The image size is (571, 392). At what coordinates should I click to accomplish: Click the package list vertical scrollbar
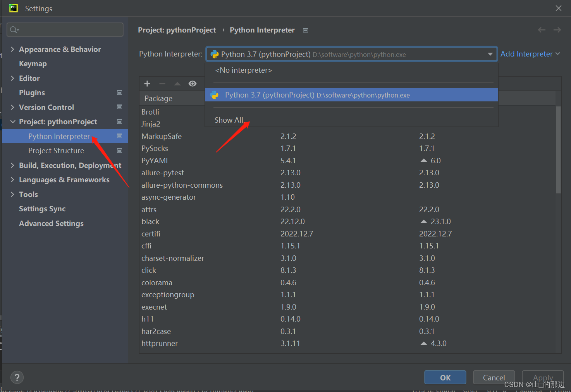[558, 150]
